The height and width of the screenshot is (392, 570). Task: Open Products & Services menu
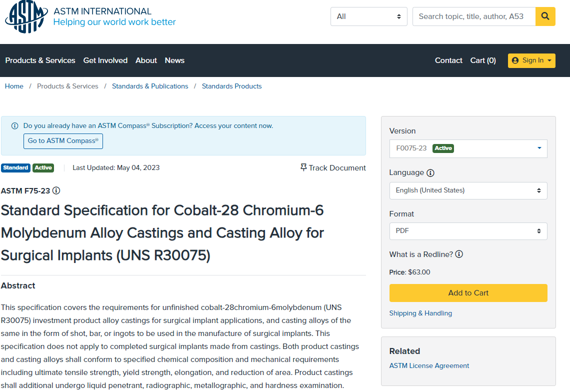[40, 60]
